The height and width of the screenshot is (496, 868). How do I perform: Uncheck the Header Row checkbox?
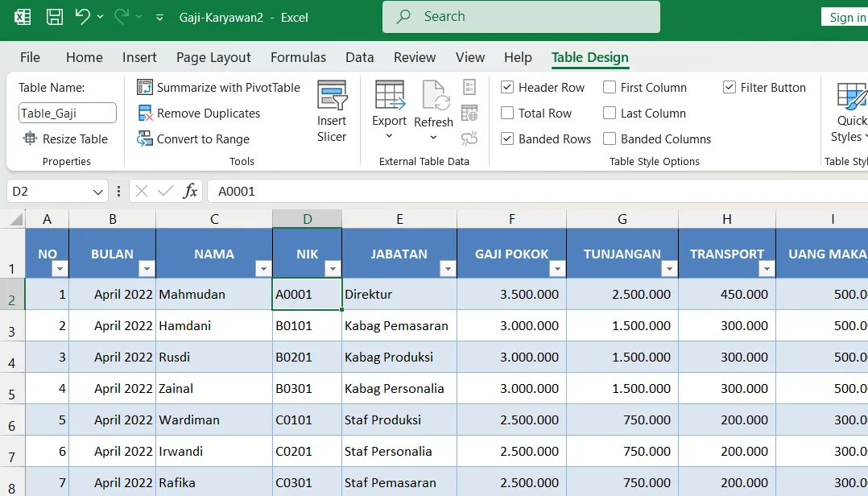[507, 87]
